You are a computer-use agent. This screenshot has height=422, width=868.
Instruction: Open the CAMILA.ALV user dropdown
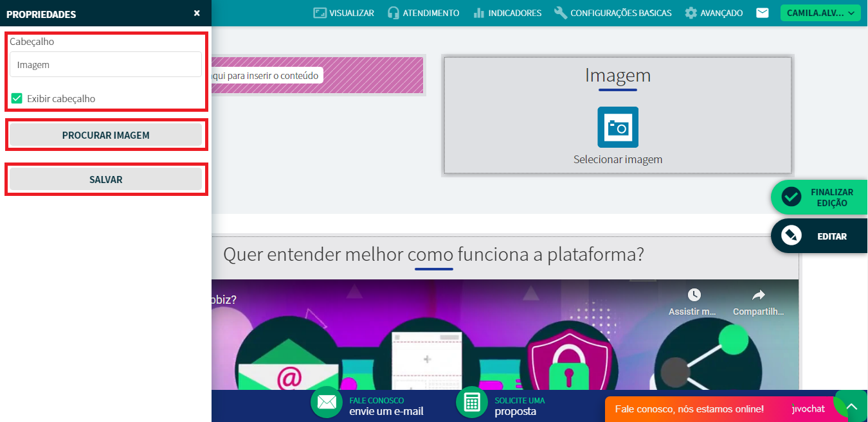[820, 13]
